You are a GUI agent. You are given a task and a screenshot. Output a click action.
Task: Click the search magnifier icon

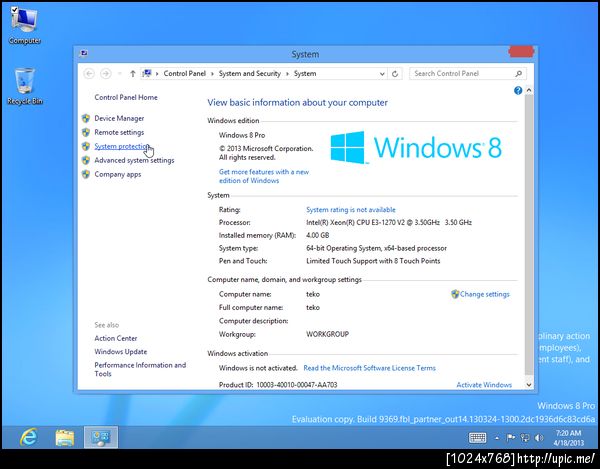pos(518,73)
